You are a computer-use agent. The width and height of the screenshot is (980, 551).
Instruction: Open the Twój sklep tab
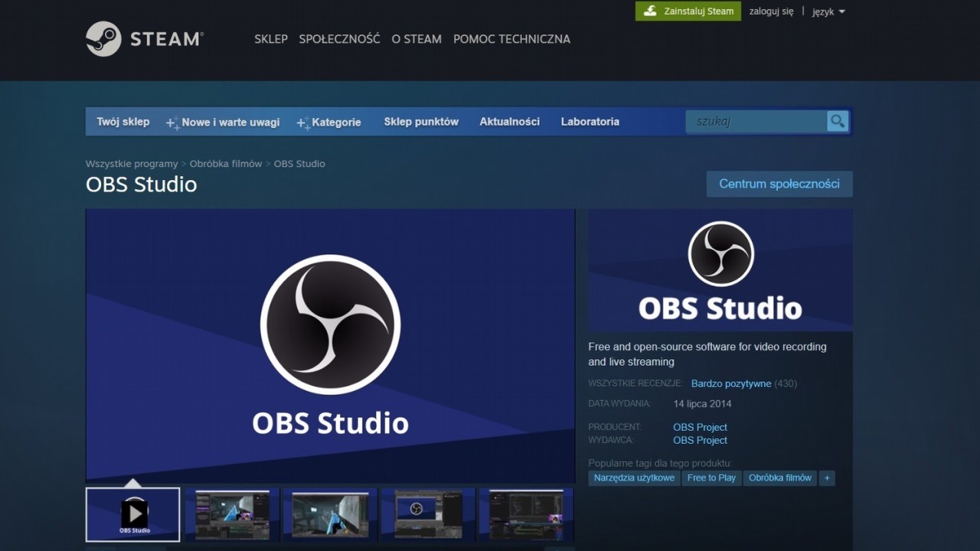pos(122,122)
